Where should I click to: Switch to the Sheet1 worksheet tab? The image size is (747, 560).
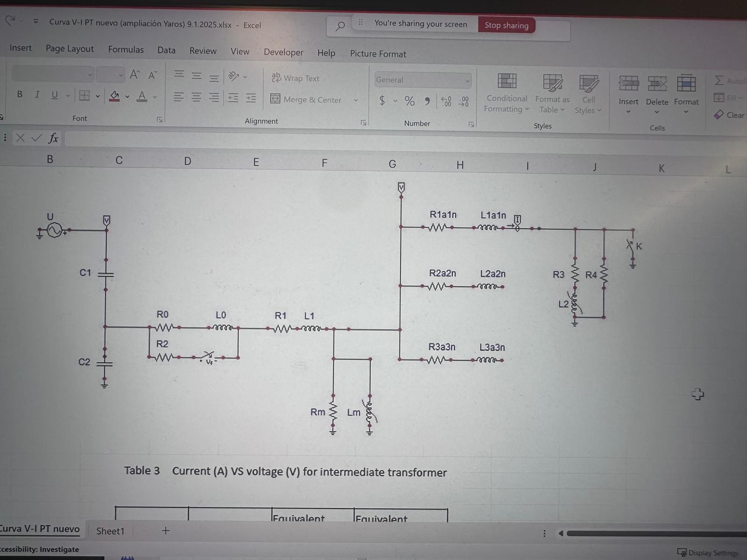(110, 531)
